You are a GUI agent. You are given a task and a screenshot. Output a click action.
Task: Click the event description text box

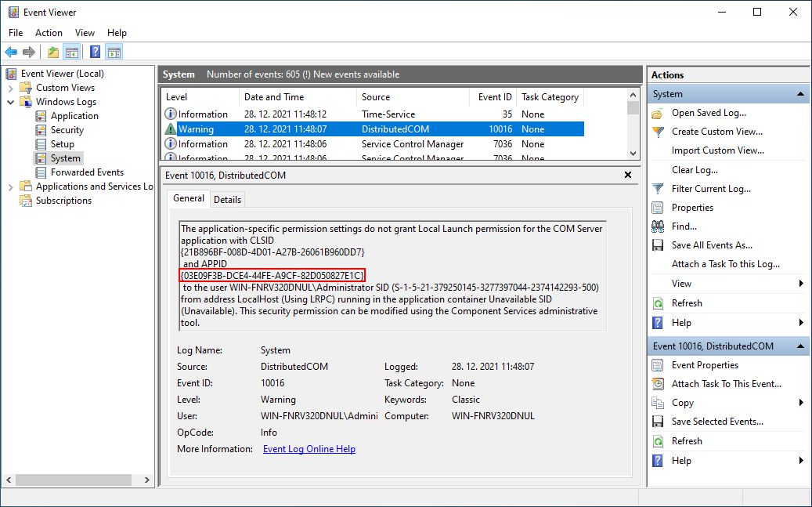(x=392, y=276)
